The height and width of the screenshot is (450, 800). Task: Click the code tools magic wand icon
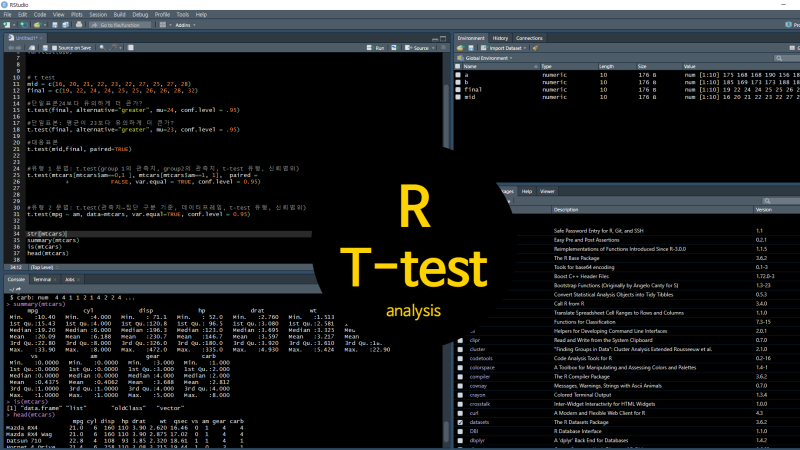113,47
